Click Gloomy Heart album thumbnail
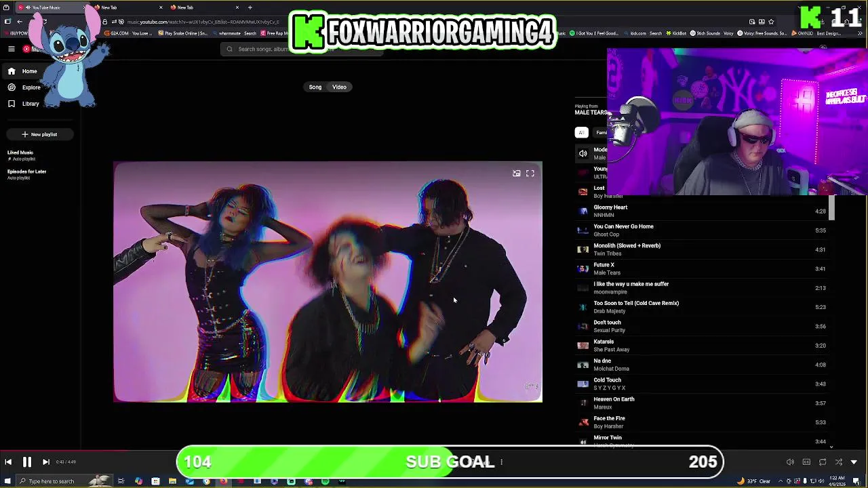 click(x=583, y=211)
